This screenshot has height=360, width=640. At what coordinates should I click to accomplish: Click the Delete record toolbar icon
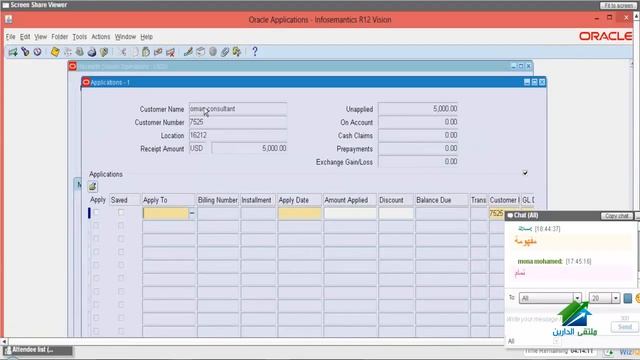coord(171,52)
